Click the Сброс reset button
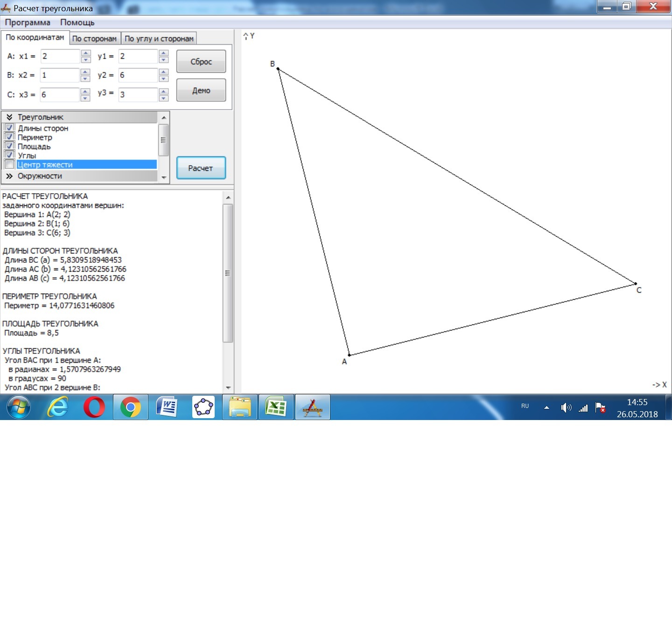This screenshot has width=672, height=631. [201, 62]
